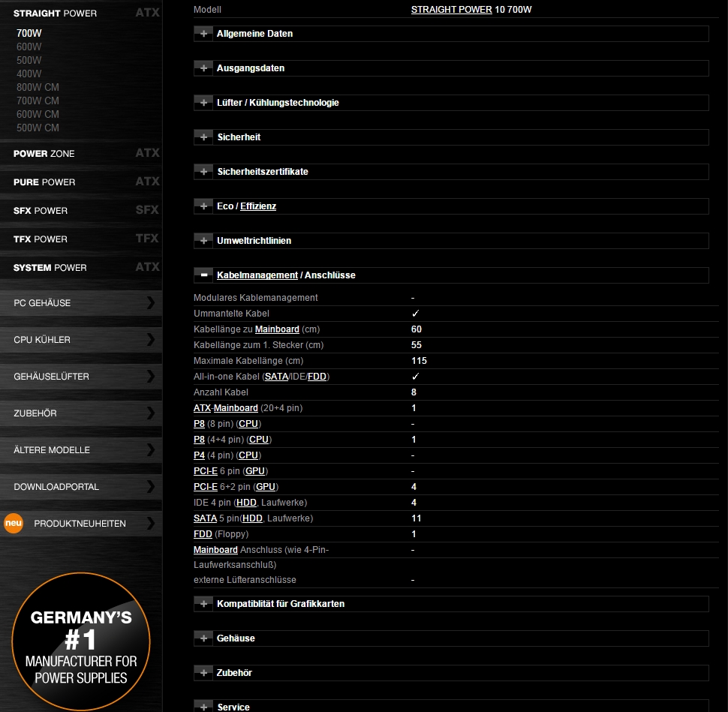
Task: Expand Sicherheitszertifikate plus icon
Action: 203,172
